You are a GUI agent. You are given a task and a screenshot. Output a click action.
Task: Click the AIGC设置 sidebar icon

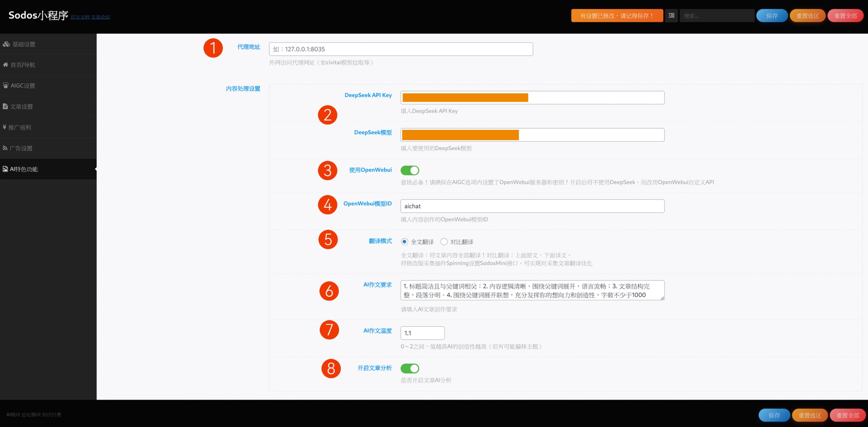point(5,85)
